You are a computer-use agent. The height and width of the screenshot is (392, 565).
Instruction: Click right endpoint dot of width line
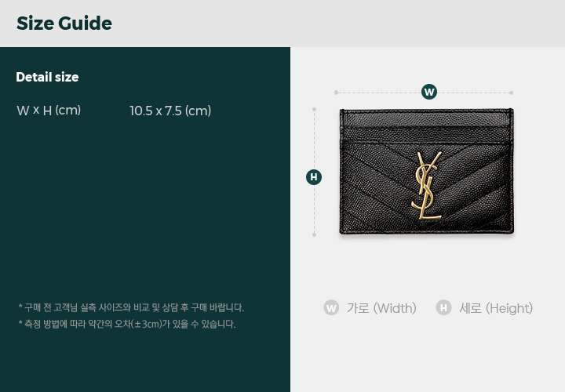tap(511, 93)
